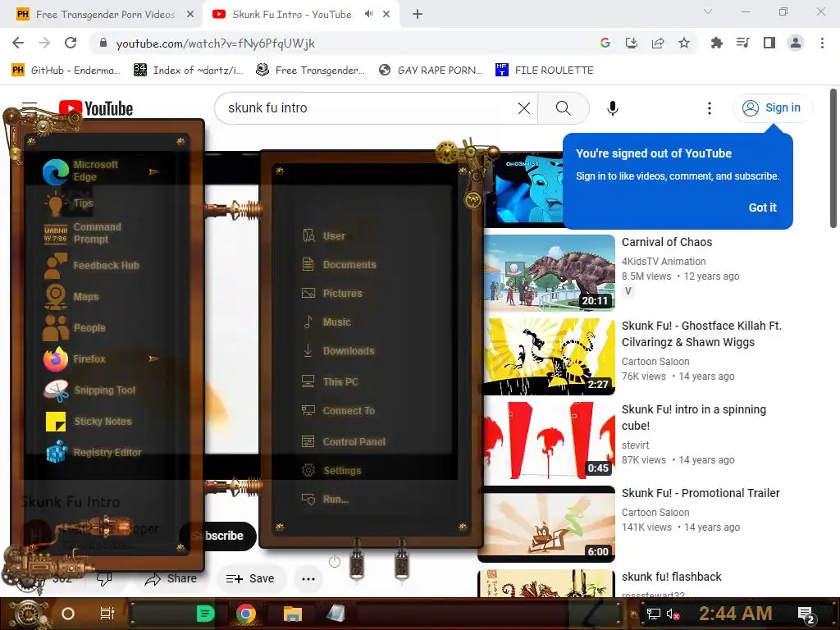
Task: Open Chrome Extensions puzzle icon
Action: (716, 43)
